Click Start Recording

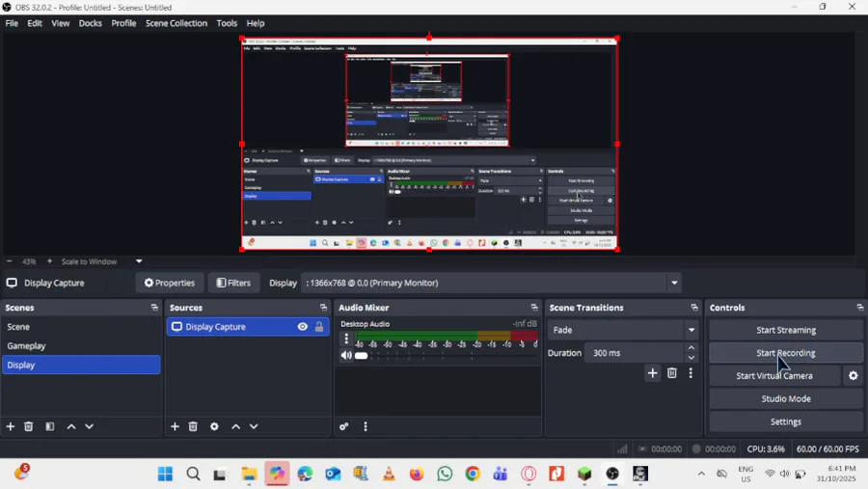coord(785,353)
